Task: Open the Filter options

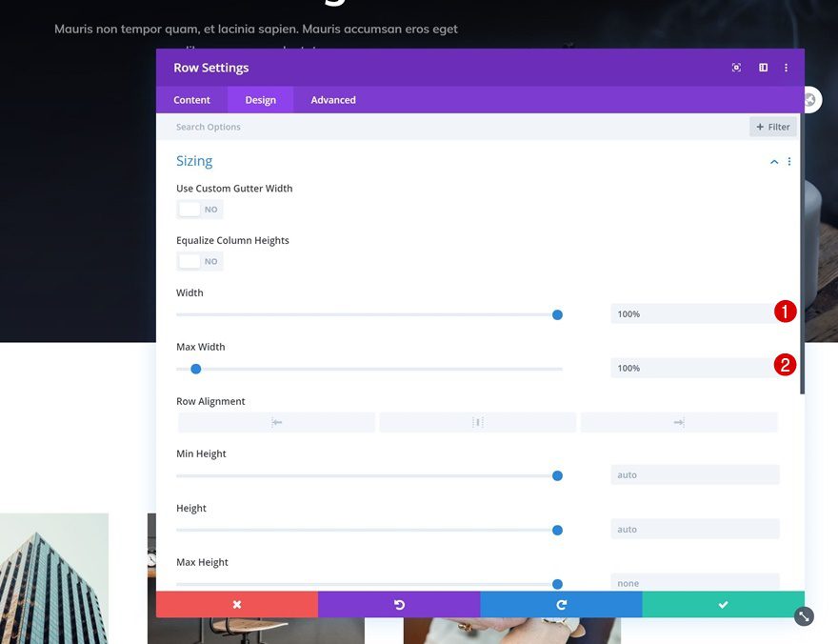Action: point(772,126)
